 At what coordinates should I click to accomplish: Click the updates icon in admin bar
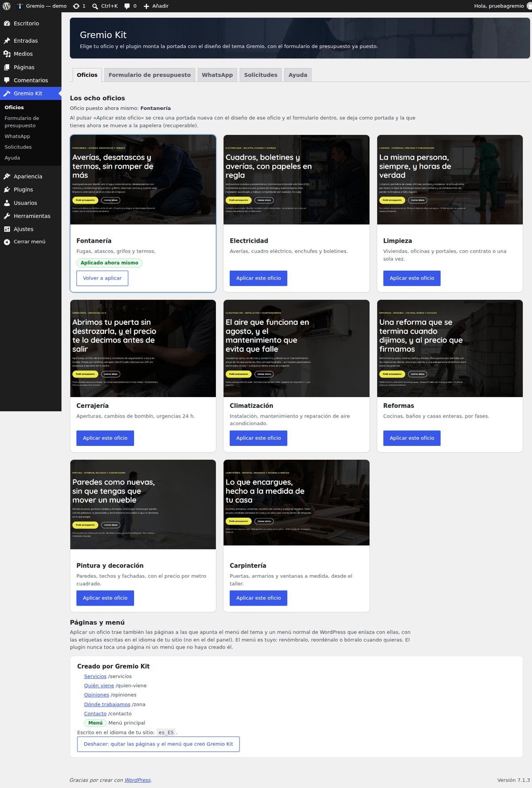[x=76, y=6]
